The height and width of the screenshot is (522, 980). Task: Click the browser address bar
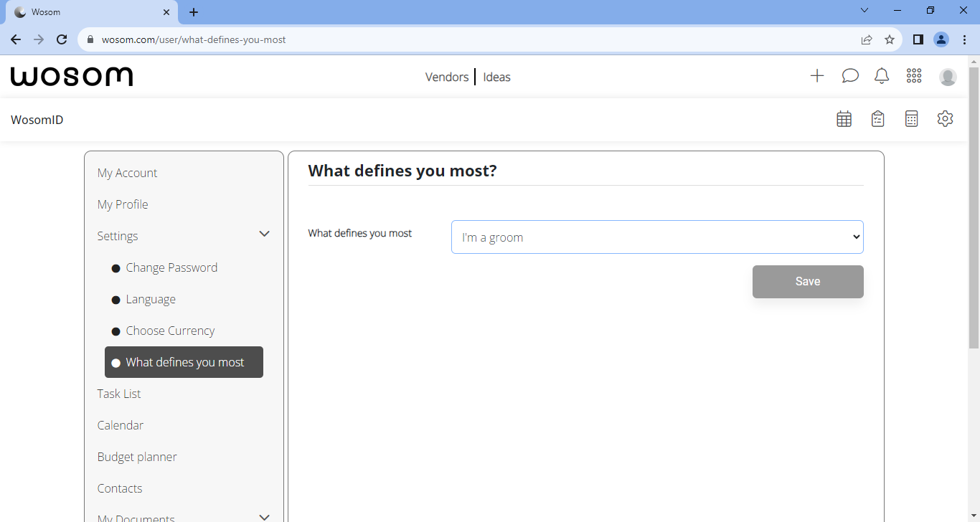coord(287,39)
